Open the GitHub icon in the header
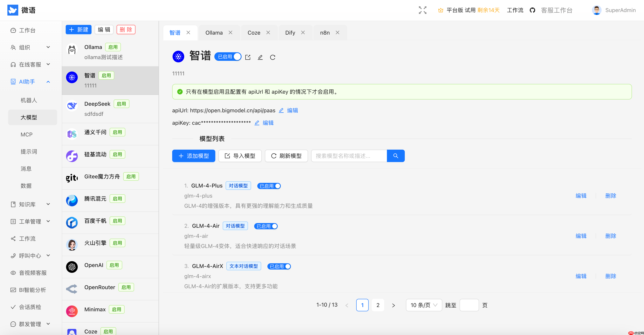The image size is (644, 335). click(532, 10)
